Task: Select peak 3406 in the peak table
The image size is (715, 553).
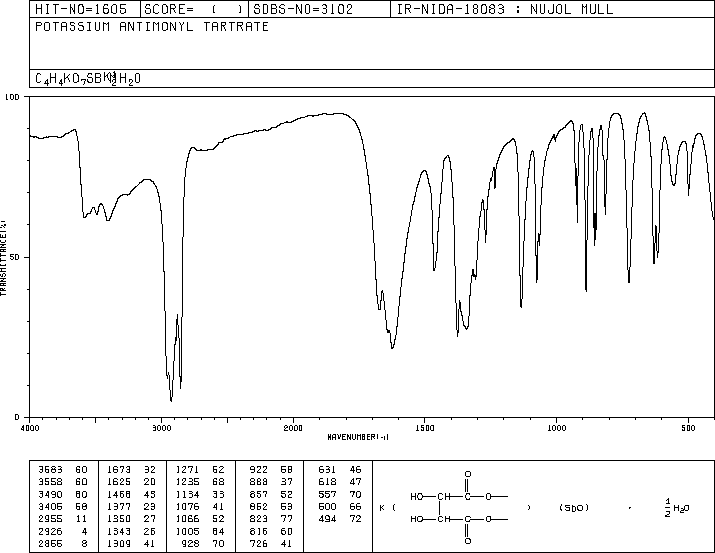Action: coord(62,506)
